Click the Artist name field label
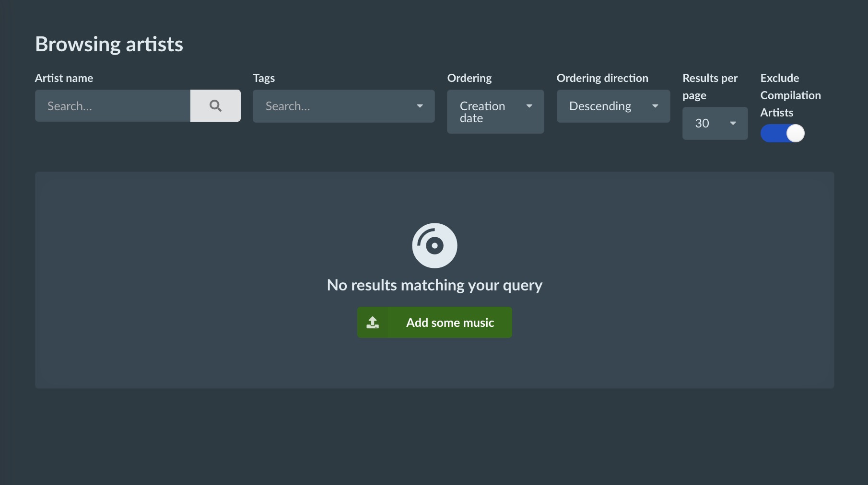 pos(64,78)
